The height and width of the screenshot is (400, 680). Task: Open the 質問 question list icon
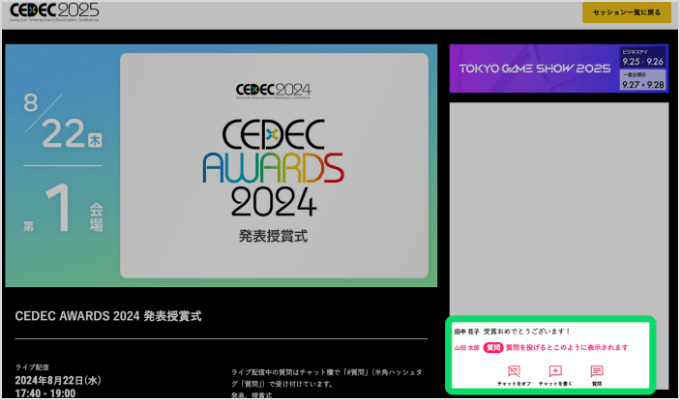(597, 375)
